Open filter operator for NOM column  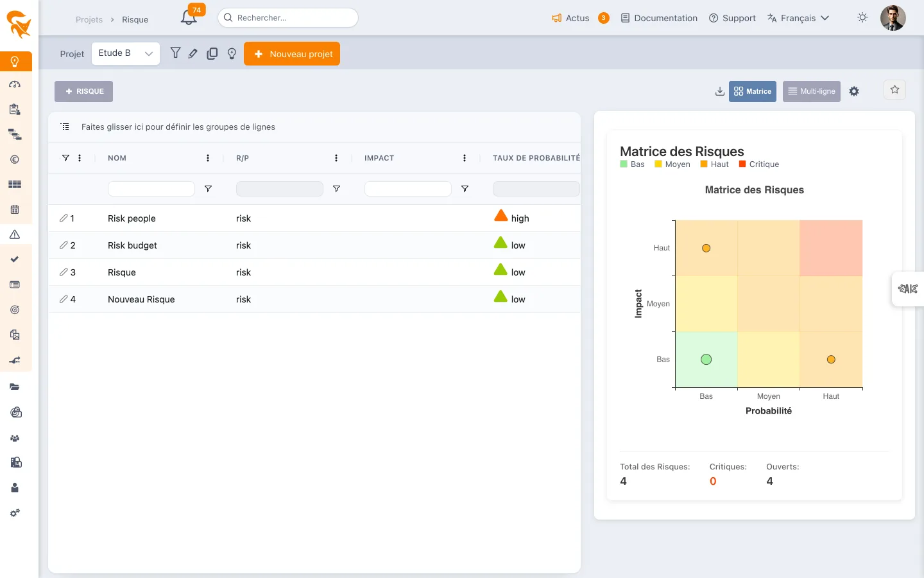[x=208, y=189]
